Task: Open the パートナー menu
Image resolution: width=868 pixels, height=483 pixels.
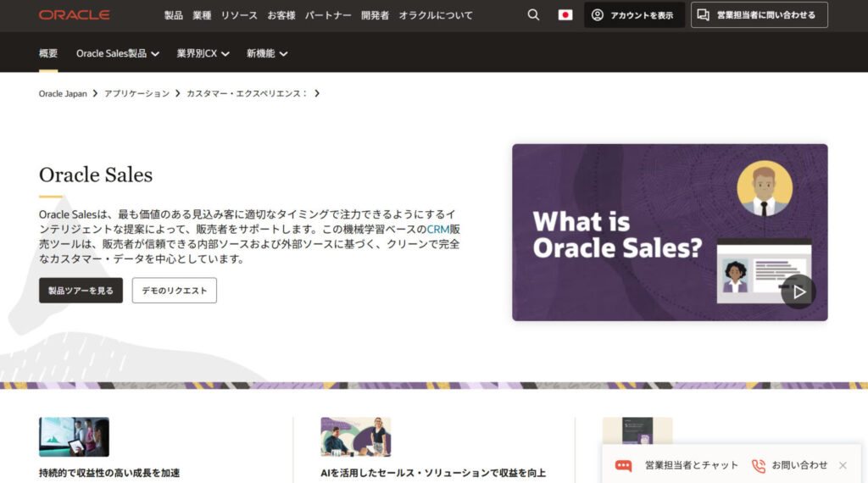Action: coord(328,15)
